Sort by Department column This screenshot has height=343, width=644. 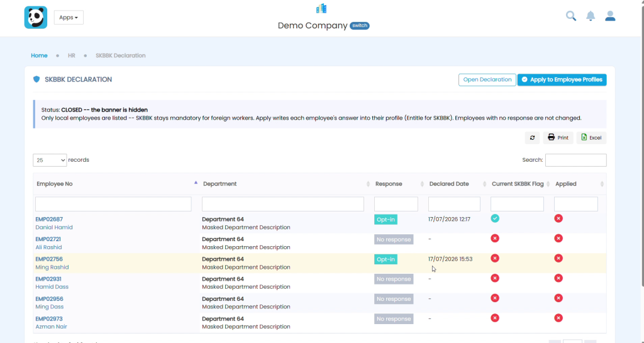[x=286, y=184]
